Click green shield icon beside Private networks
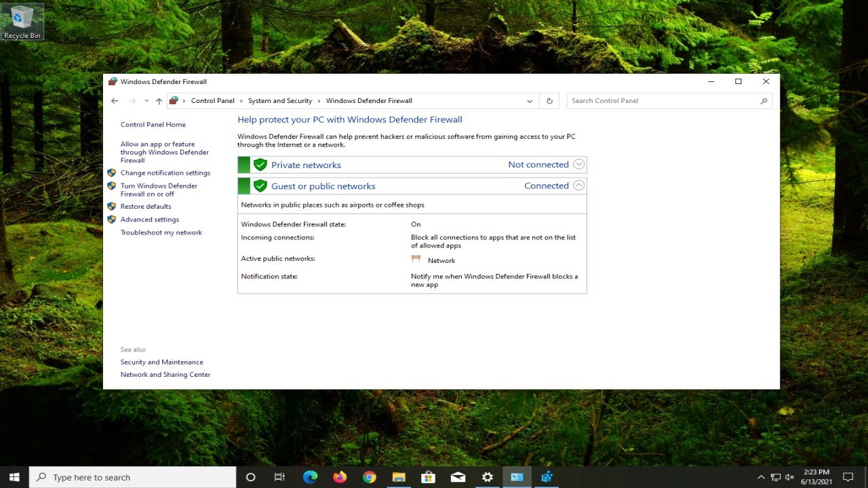This screenshot has width=868, height=488. (x=260, y=165)
